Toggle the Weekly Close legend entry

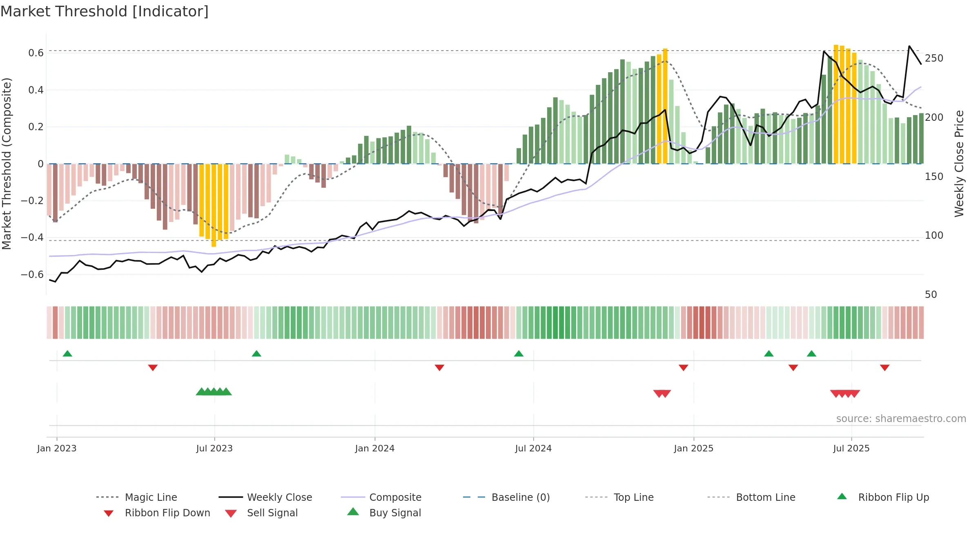tap(265, 497)
